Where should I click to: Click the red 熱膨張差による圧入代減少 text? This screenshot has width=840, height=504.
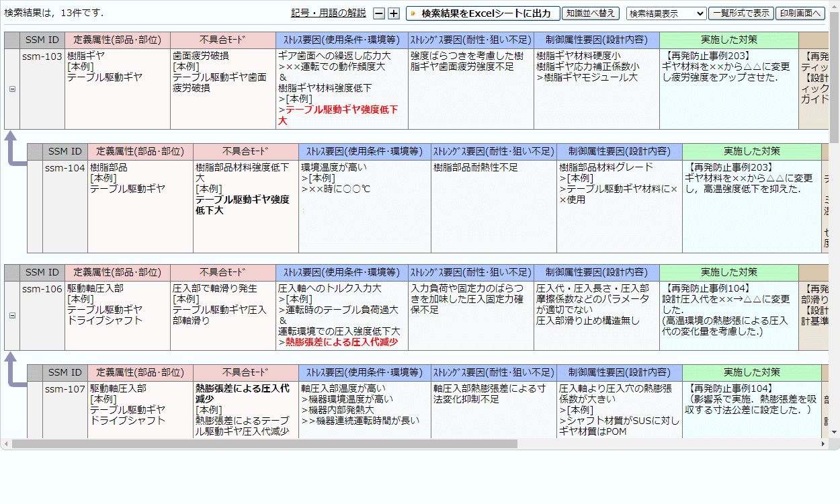[341, 342]
